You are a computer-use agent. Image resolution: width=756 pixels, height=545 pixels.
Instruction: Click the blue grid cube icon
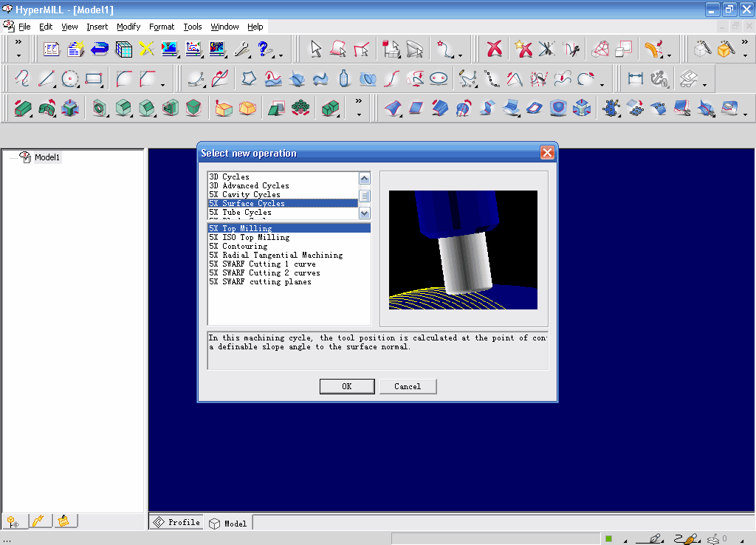123,49
